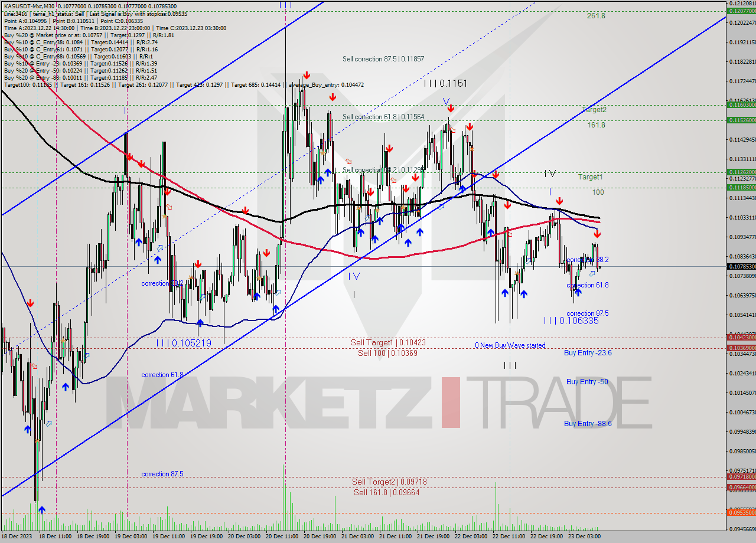Click the green 0.1160300 price tag

(741, 104)
